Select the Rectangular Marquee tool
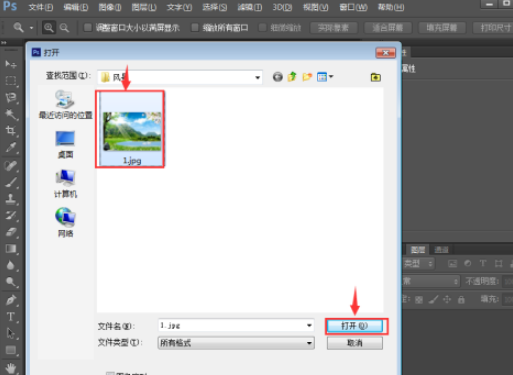The height and width of the screenshot is (375, 513). tap(11, 81)
